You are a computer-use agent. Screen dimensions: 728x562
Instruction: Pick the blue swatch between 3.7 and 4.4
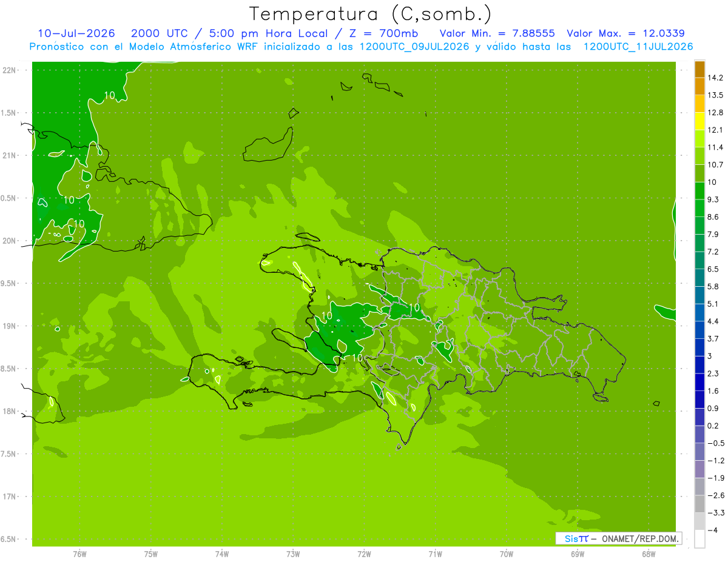pyautogui.click(x=699, y=330)
